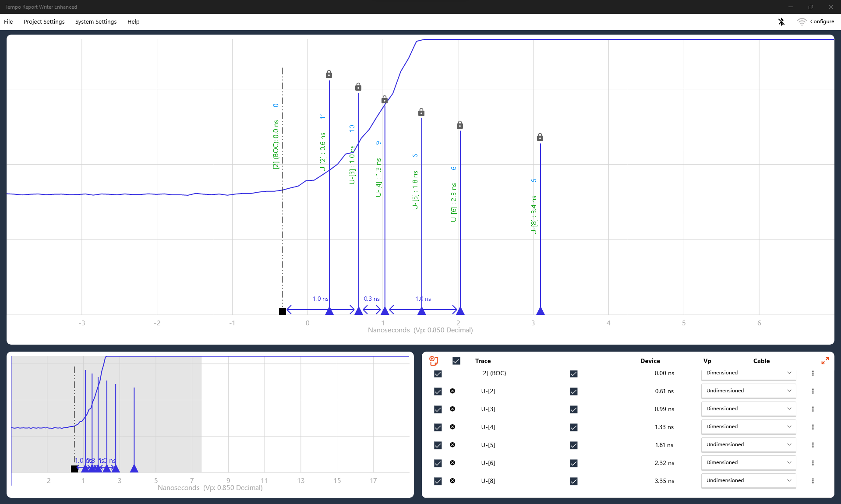
Task: Toggle the Trace checkbox in the U-[6] row
Action: (573, 463)
